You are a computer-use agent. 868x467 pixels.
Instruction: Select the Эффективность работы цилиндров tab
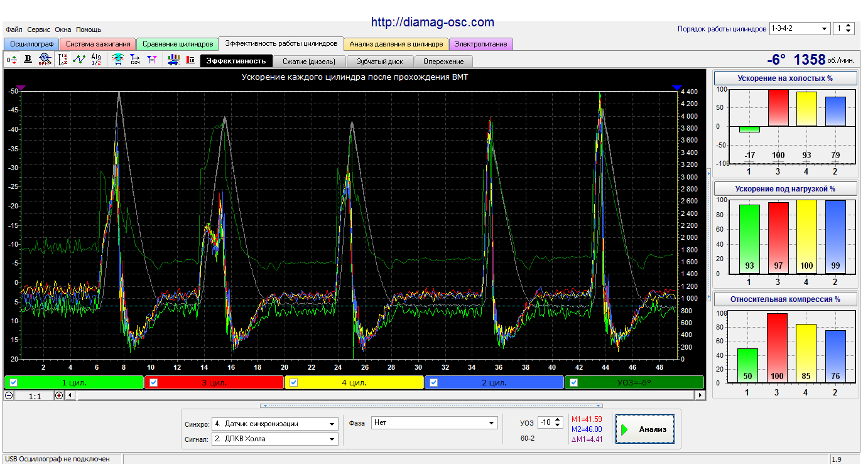281,43
